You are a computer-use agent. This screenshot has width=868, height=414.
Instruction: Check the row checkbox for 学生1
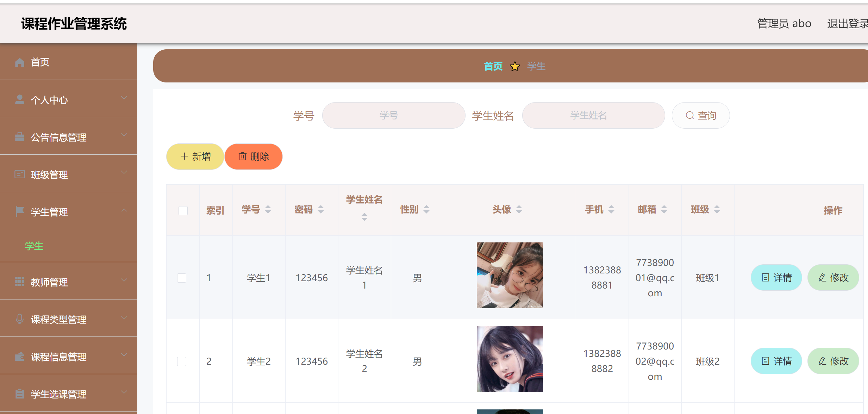[182, 278]
